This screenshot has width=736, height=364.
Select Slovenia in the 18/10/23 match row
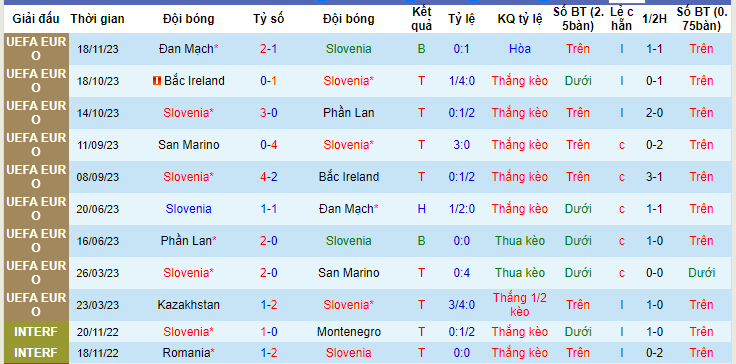348,81
